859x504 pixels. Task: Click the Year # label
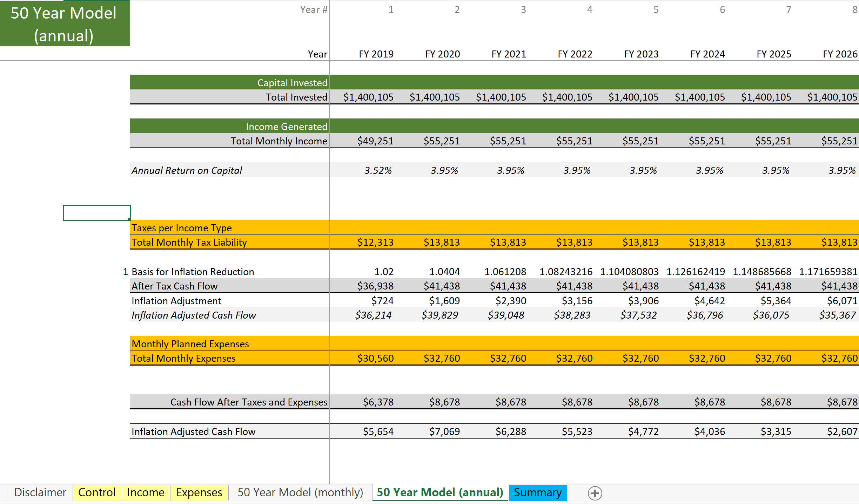[x=314, y=9]
